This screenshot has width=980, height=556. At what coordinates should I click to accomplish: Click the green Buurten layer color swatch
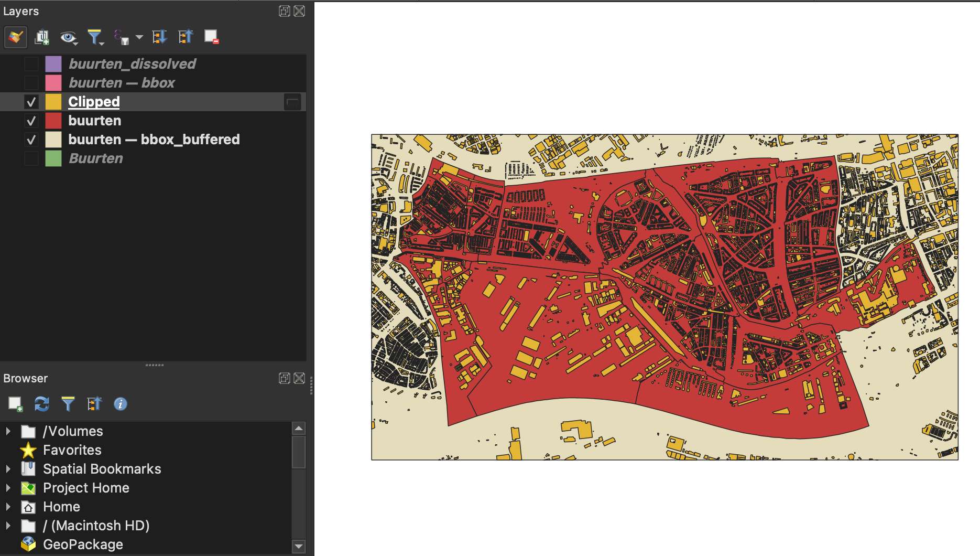click(53, 158)
